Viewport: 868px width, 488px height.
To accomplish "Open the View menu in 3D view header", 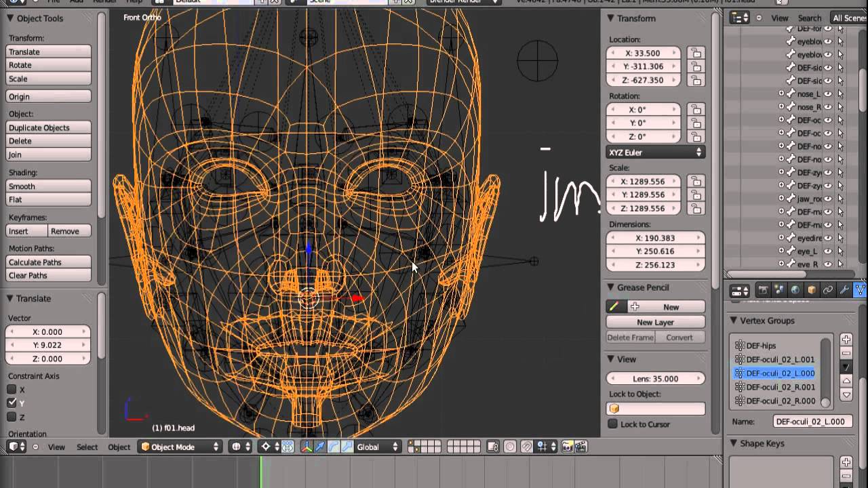I will click(56, 447).
